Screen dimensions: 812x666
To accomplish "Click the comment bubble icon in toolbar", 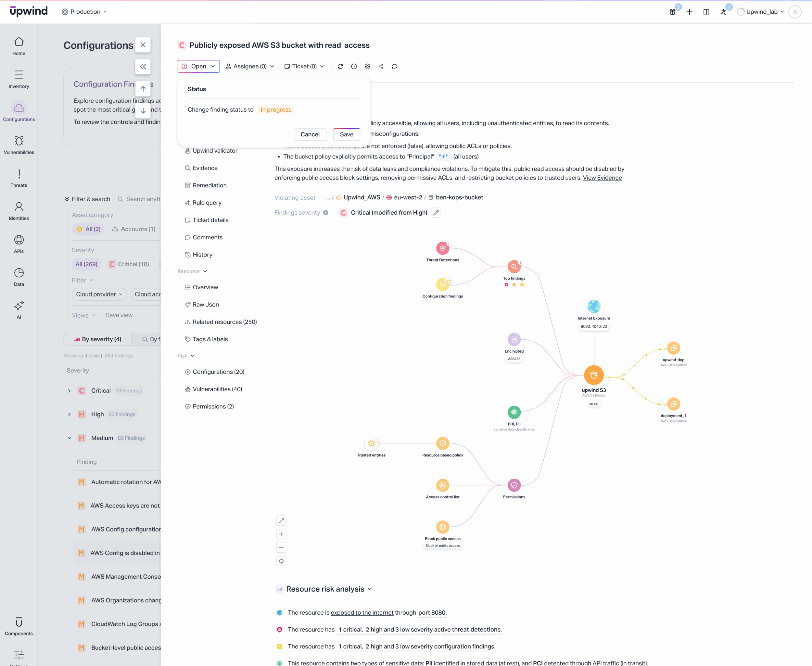I will 394,66.
